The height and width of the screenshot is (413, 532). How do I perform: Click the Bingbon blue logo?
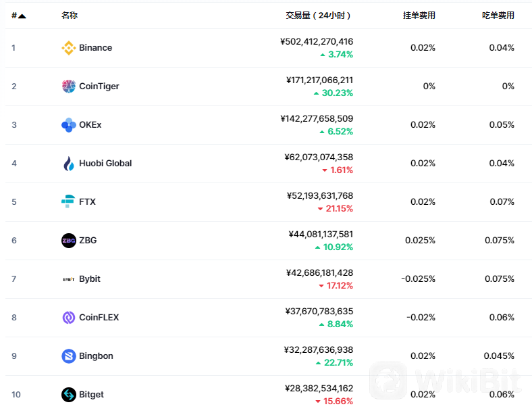[68, 356]
